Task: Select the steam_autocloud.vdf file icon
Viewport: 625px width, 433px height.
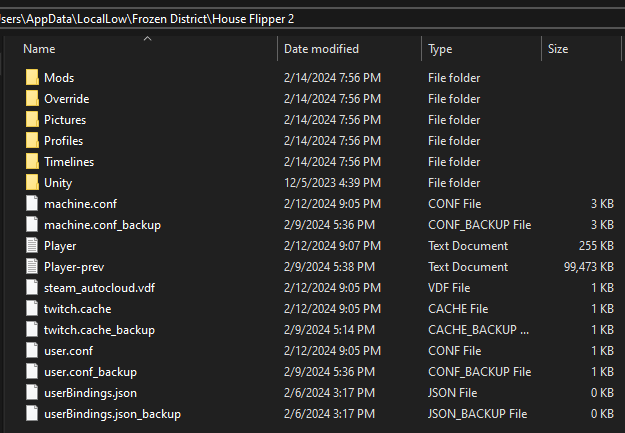Action: [x=32, y=288]
